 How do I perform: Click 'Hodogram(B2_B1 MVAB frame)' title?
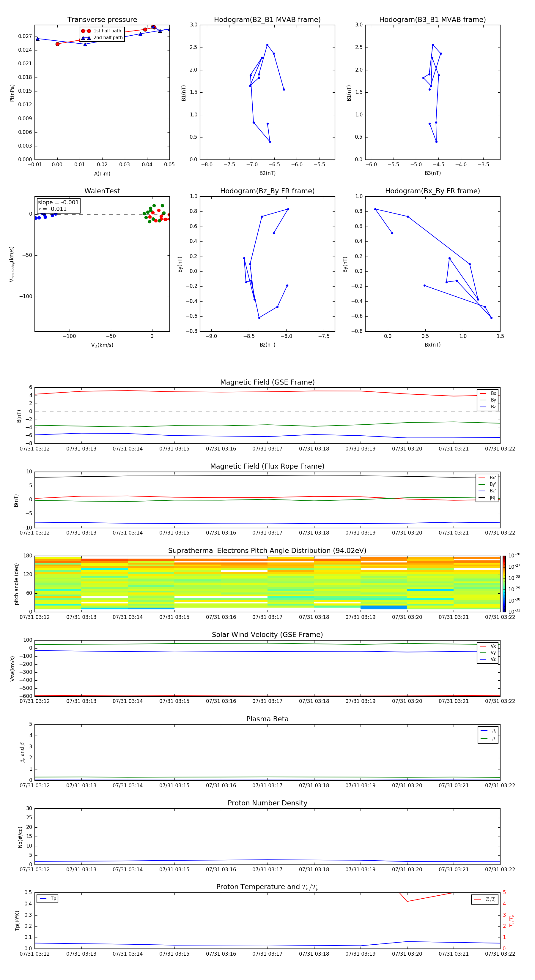[x=267, y=20]
